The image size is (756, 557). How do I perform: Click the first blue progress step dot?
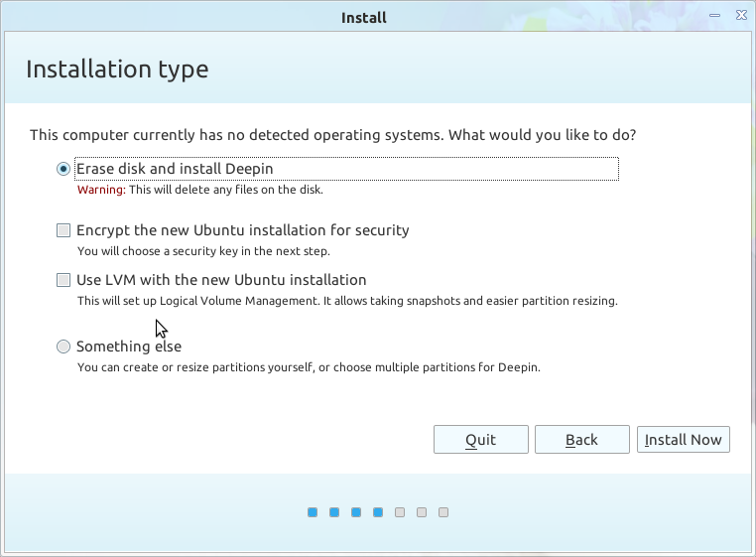click(313, 512)
